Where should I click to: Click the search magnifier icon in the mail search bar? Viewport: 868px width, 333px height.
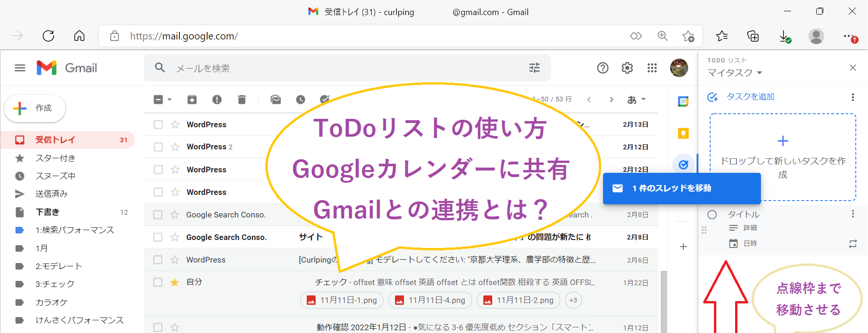click(160, 68)
